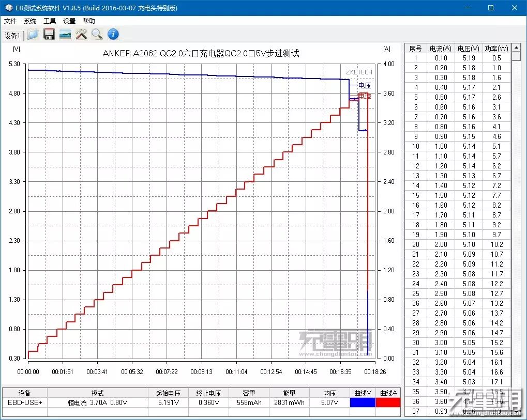This screenshot has height=420, width=527.
Task: Click the ZKETECH label on chart
Action: coord(359,72)
